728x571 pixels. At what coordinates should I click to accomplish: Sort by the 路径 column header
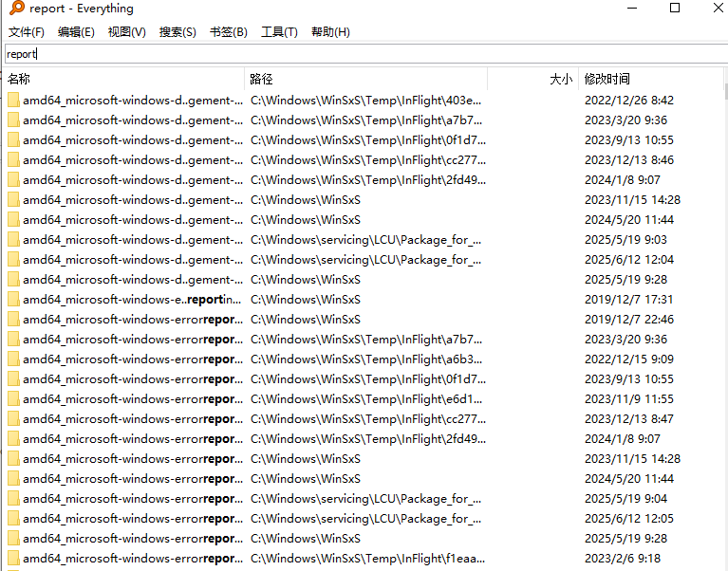pyautogui.click(x=365, y=79)
